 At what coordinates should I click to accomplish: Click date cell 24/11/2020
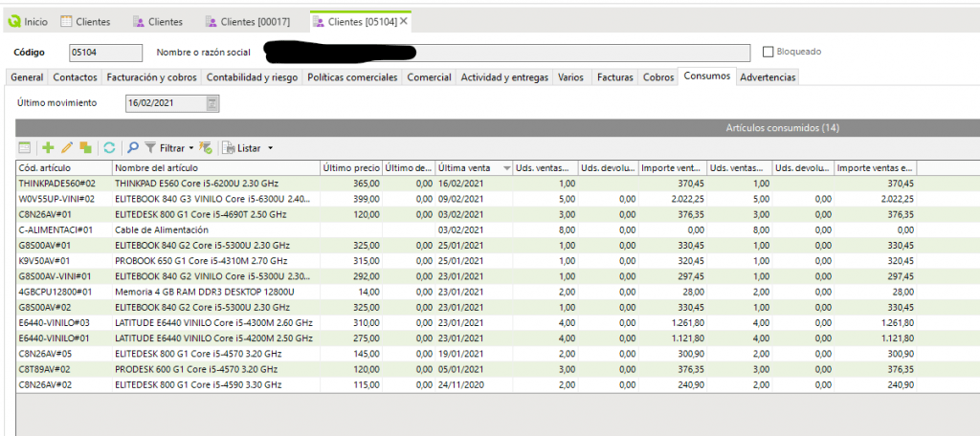click(473, 384)
